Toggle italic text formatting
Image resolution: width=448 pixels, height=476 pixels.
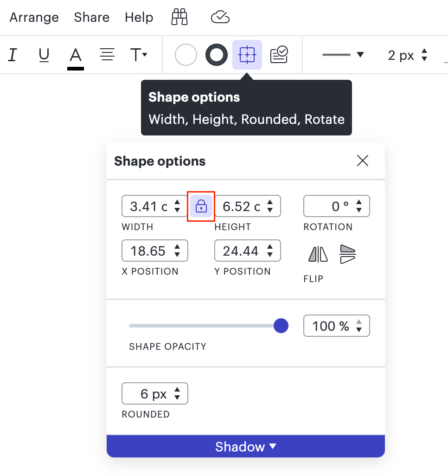tap(13, 55)
